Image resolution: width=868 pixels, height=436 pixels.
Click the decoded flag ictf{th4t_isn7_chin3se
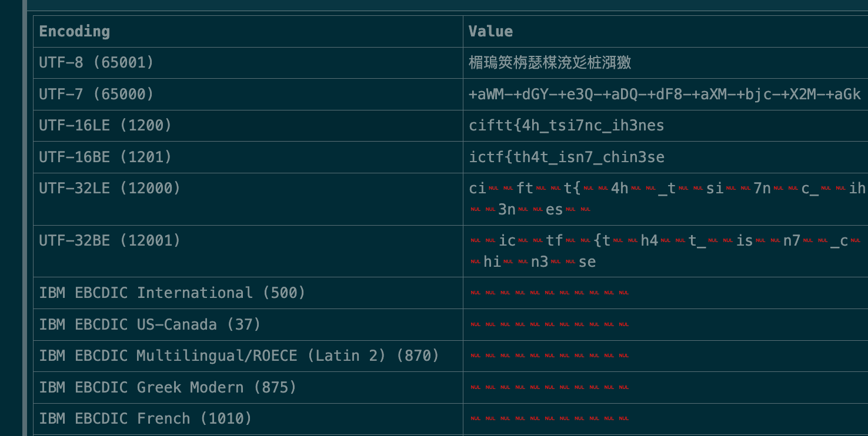[566, 157]
